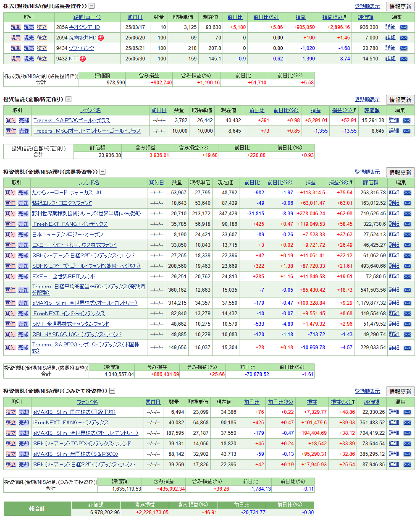Image resolution: width=420 pixels, height=520 pixels.
Task: Click red alert icon next to NTT
Action: 83,59
